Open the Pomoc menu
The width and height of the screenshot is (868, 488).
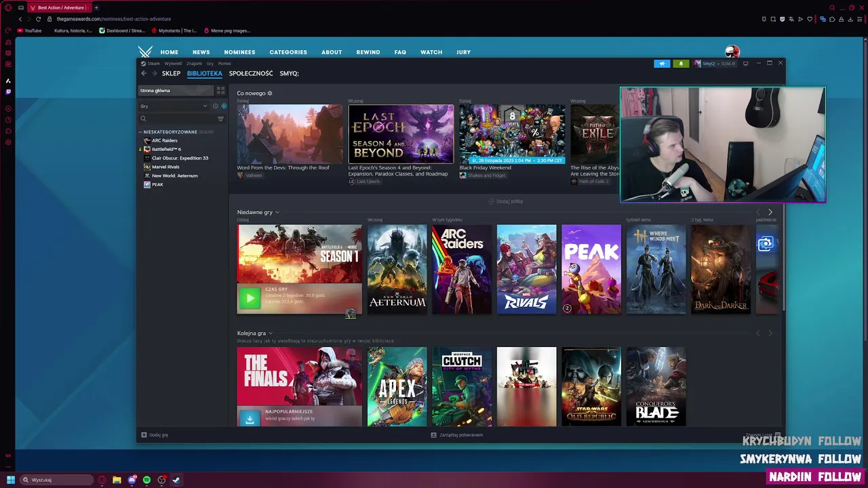(x=224, y=64)
